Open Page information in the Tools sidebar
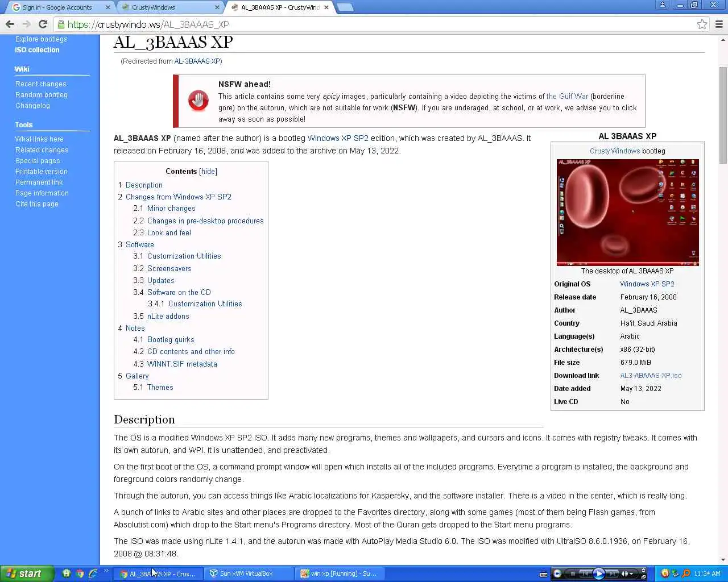The height and width of the screenshot is (582, 728). 42,193
